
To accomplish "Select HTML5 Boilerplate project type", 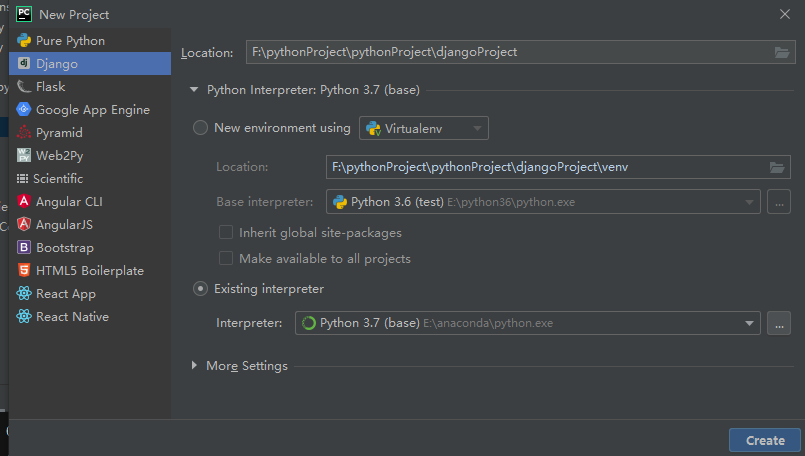I will click(x=90, y=271).
